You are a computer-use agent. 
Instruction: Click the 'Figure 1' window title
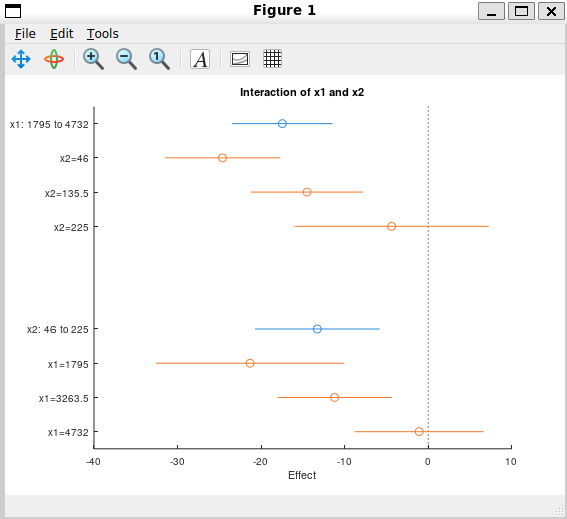click(x=284, y=10)
